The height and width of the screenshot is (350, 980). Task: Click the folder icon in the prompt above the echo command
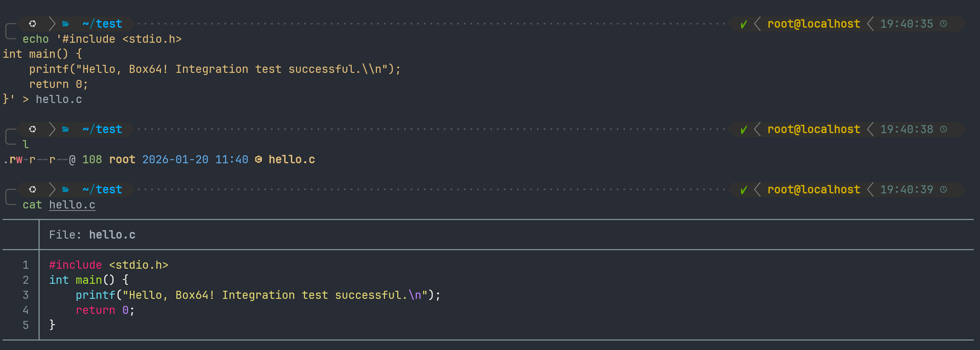point(66,24)
